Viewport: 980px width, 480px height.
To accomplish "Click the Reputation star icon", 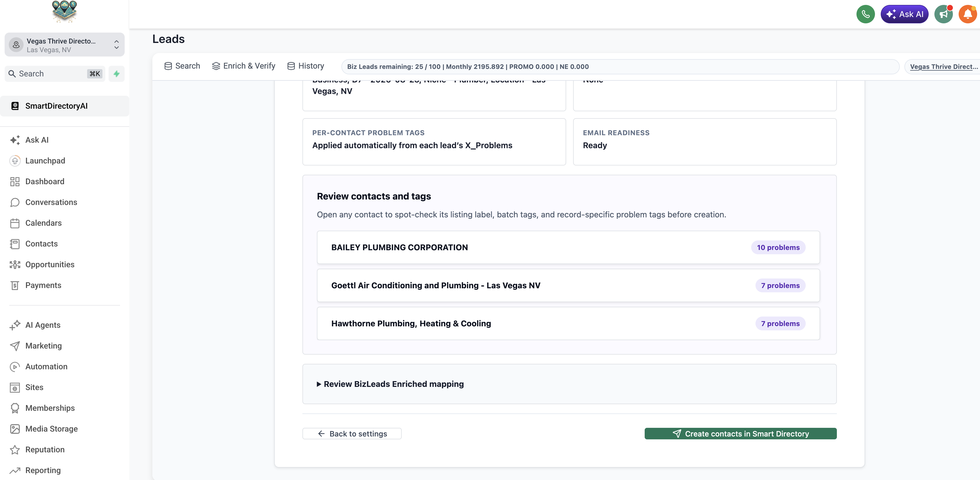I will coord(15,450).
